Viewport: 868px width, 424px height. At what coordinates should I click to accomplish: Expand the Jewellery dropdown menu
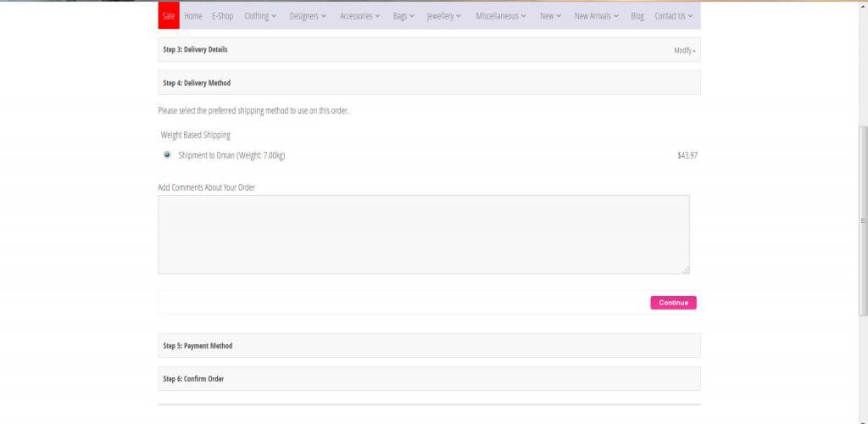[x=444, y=16]
